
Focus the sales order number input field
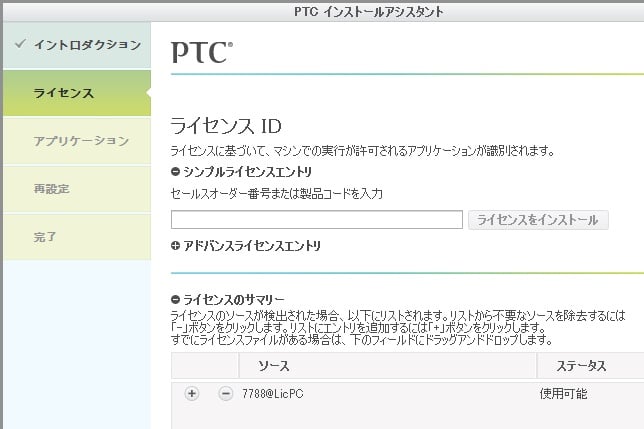316,220
